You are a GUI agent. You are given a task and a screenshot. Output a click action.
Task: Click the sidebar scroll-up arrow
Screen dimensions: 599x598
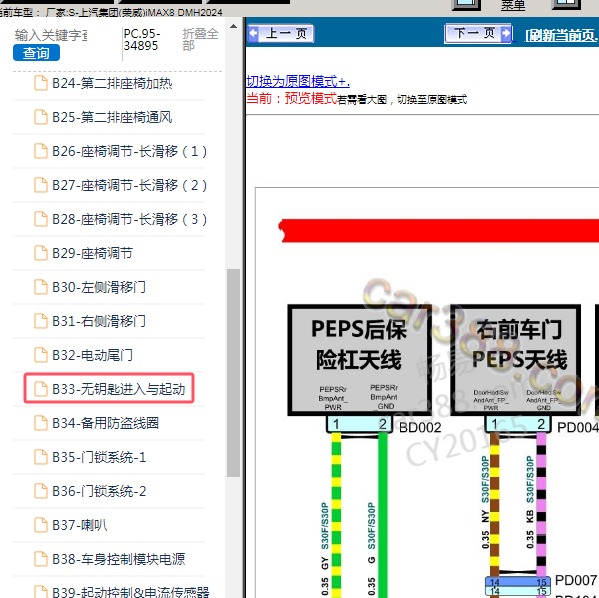tap(233, 27)
